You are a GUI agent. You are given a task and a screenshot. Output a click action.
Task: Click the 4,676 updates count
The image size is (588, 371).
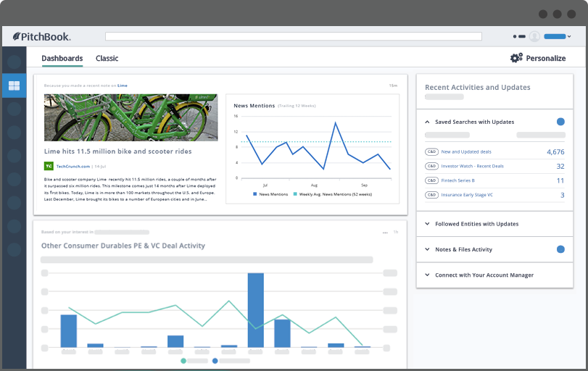[555, 151]
